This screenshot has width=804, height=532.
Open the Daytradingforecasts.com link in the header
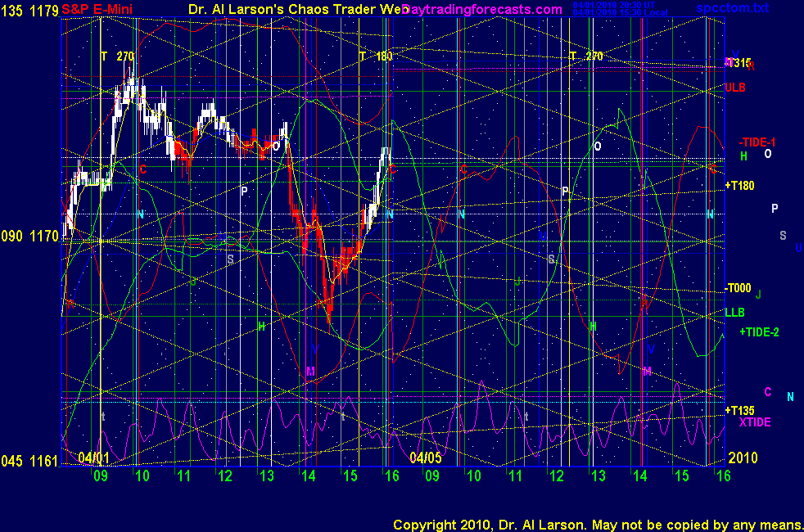482,9
